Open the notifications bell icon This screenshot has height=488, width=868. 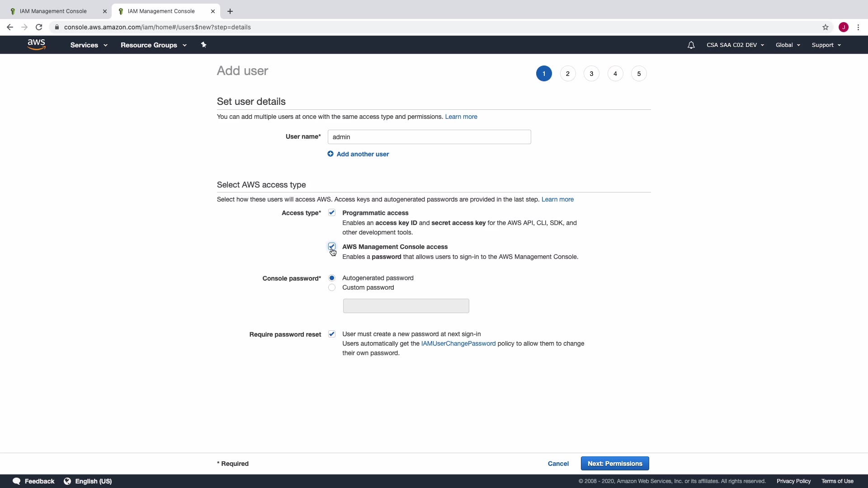691,45
